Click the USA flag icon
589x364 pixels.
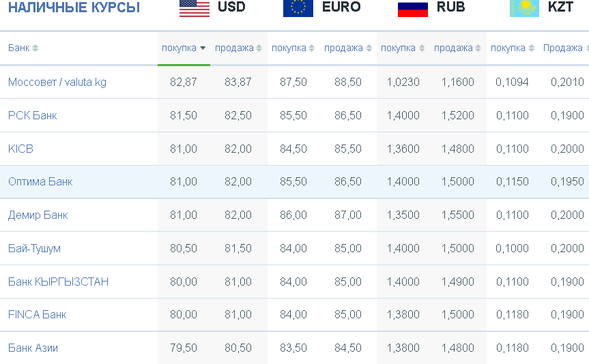click(x=195, y=9)
